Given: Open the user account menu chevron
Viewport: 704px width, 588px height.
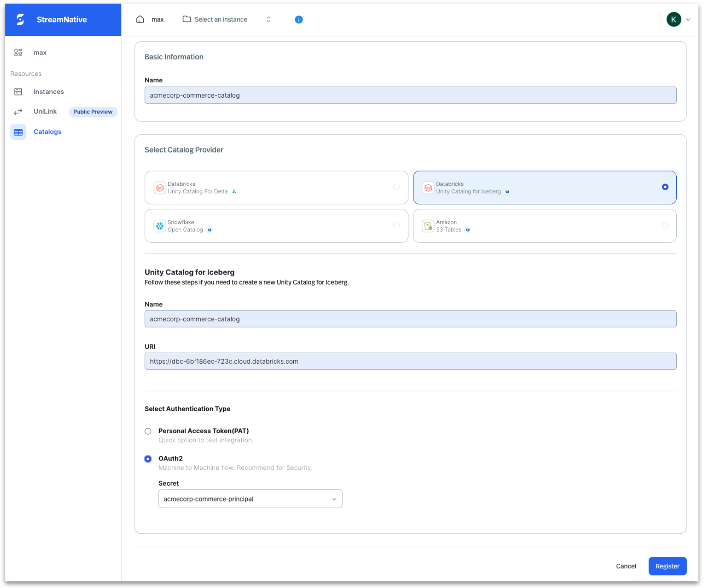Looking at the screenshot, I should coord(688,20).
